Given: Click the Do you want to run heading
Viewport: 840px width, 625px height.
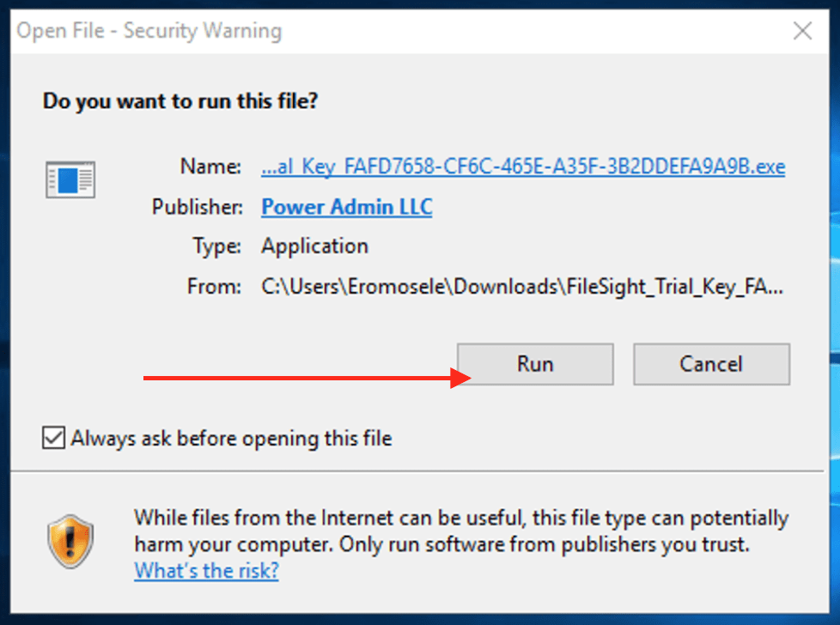Looking at the screenshot, I should coord(180,101).
